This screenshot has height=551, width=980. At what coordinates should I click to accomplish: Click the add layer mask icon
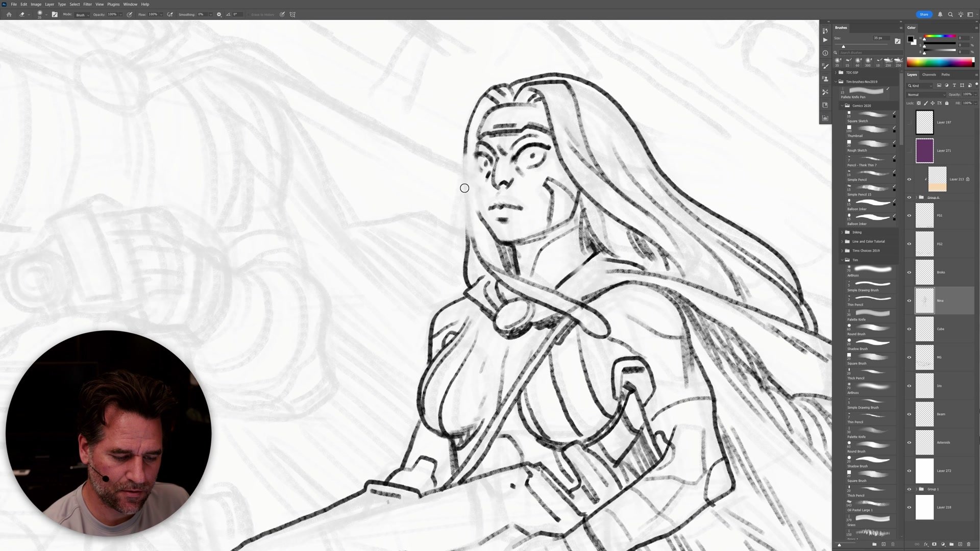(x=934, y=544)
